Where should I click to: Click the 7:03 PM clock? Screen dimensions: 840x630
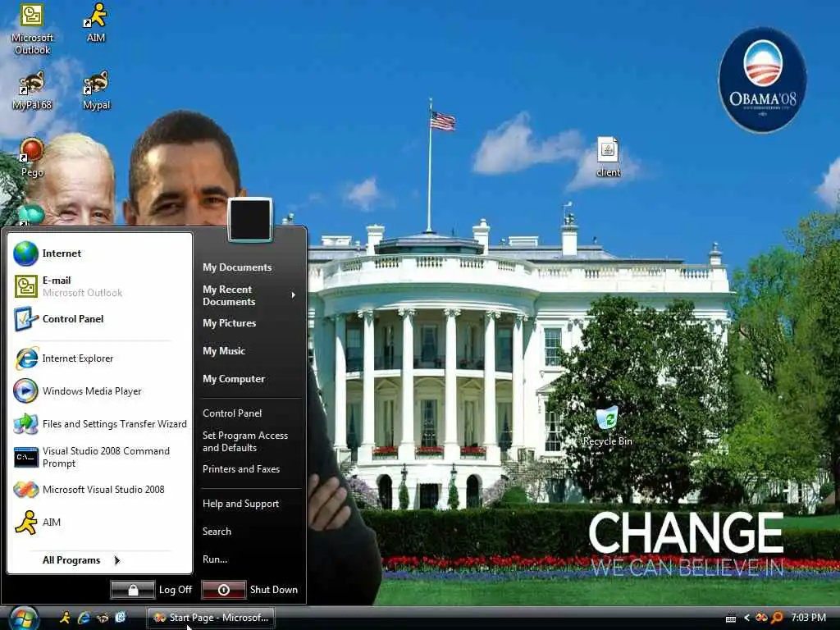pyautogui.click(x=808, y=618)
